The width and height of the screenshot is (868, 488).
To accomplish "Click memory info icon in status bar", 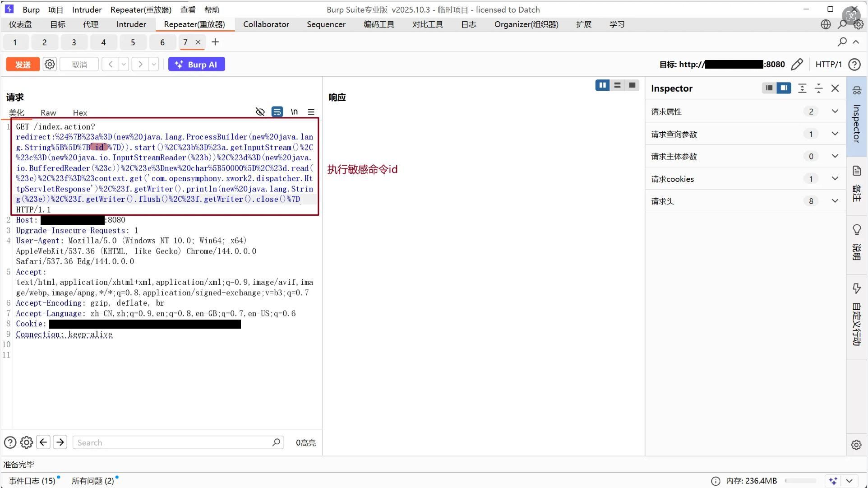I will tap(716, 481).
